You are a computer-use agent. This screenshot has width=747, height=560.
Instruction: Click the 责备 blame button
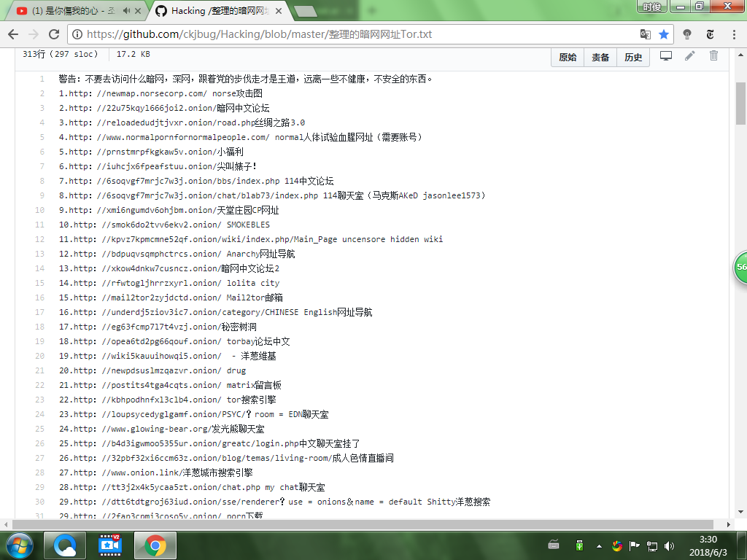pos(600,58)
